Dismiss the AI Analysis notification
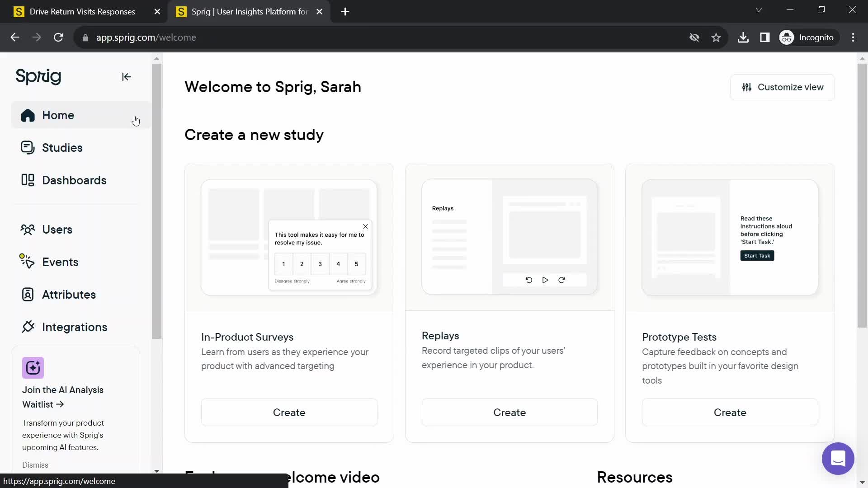Screen dimensions: 868x488 [35, 464]
